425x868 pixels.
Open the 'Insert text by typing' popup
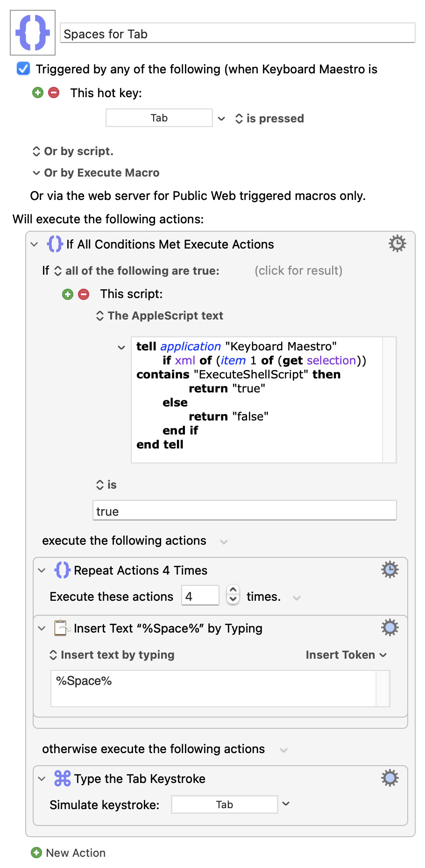pyautogui.click(x=112, y=655)
